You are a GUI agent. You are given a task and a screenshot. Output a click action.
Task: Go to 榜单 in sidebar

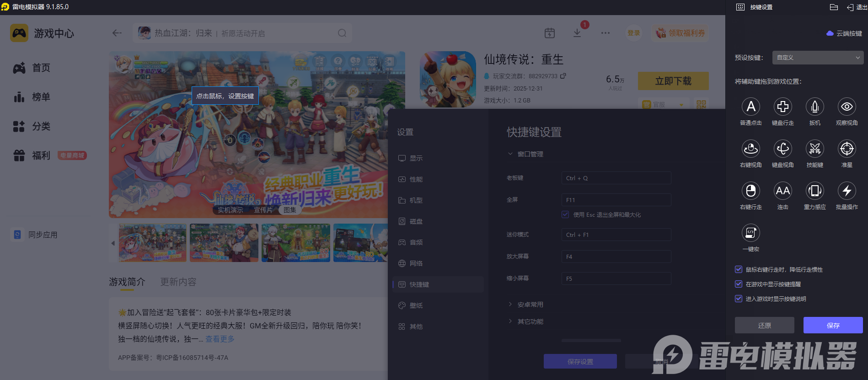[32, 97]
